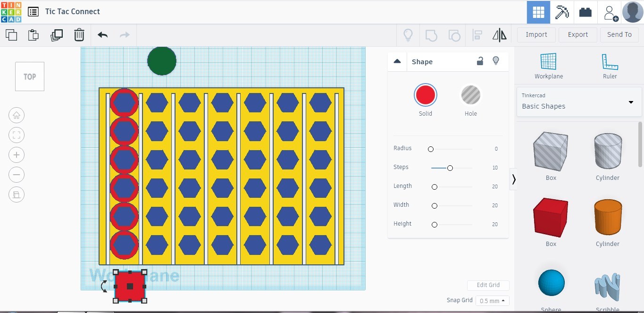Pick the Ruler tool
This screenshot has width=644, height=313.
coord(610,66)
